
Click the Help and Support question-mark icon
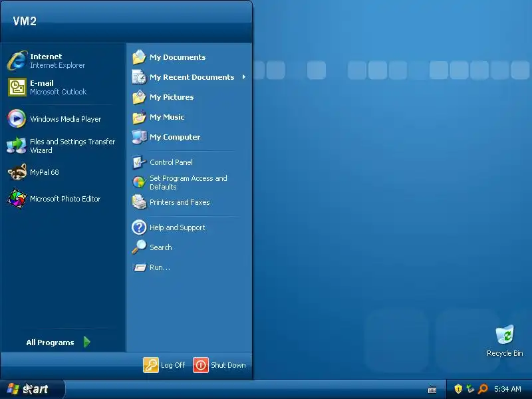pos(139,227)
